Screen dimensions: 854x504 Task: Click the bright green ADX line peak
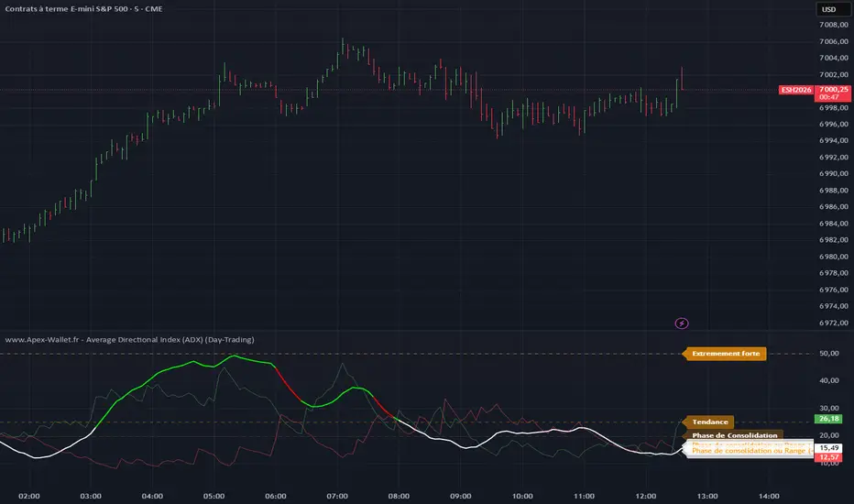[x=235, y=356]
